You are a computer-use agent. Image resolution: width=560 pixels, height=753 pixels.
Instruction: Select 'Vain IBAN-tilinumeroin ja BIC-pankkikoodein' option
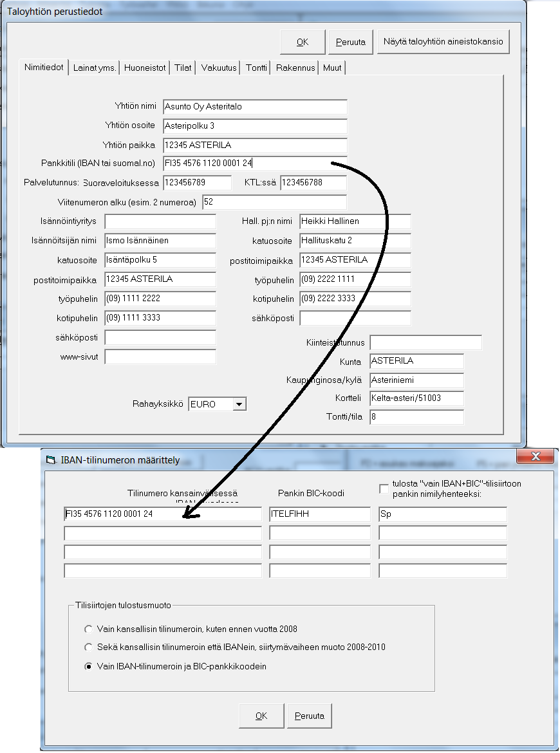[x=88, y=667]
